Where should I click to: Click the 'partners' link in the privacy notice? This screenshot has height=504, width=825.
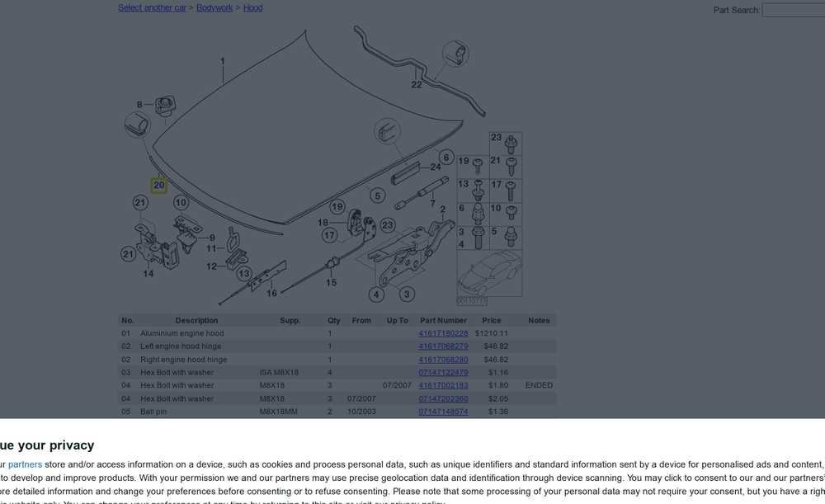25,464
